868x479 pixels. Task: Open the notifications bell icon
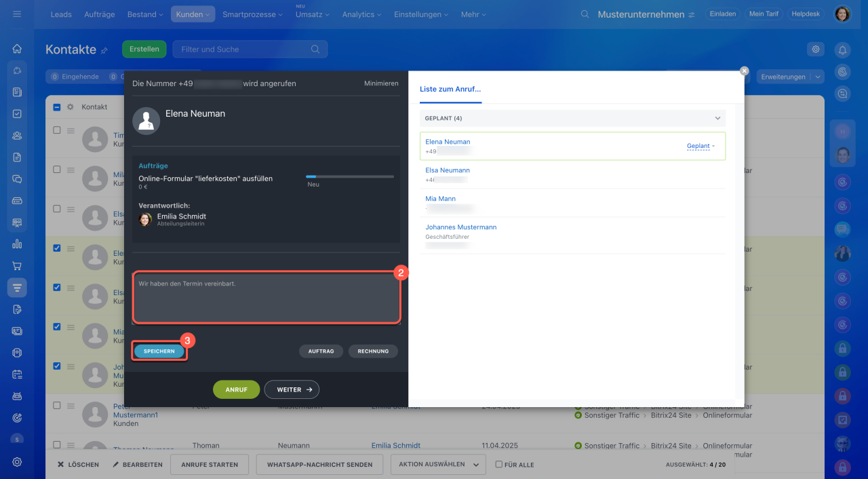click(842, 50)
